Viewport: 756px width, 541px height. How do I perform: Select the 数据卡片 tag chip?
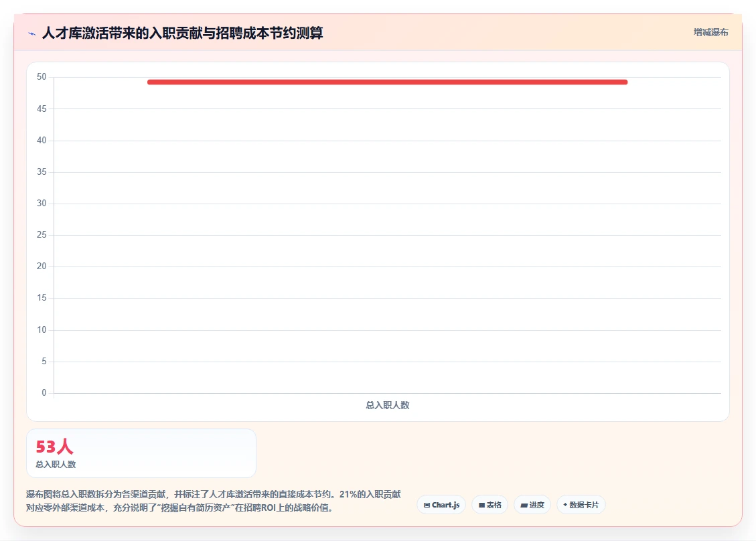point(581,505)
